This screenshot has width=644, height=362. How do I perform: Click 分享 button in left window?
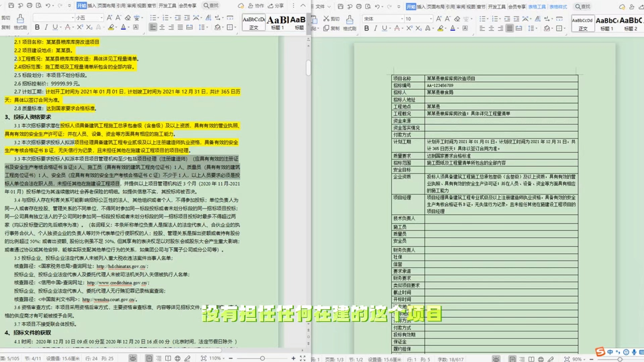pos(276,6)
